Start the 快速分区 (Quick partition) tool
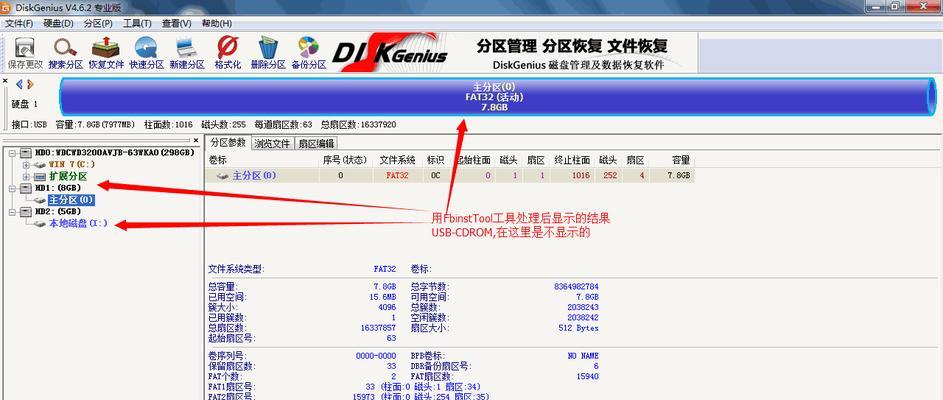 [x=146, y=53]
